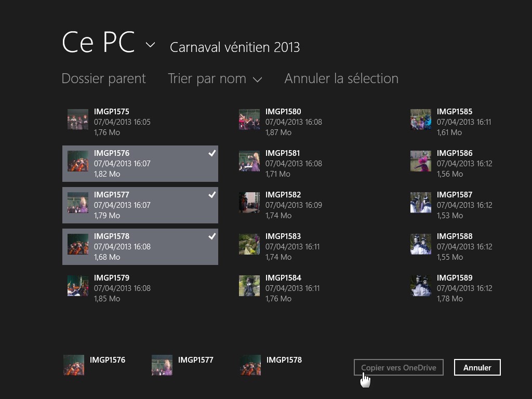Select the IMGP1580 thumbnail
Image resolution: width=532 pixels, height=399 pixels.
tap(249, 119)
